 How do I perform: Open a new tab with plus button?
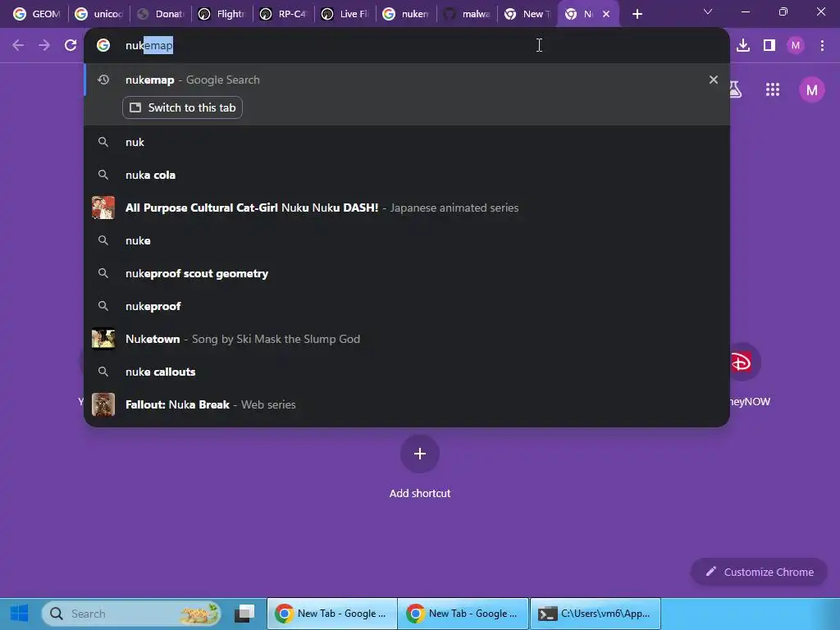click(637, 14)
